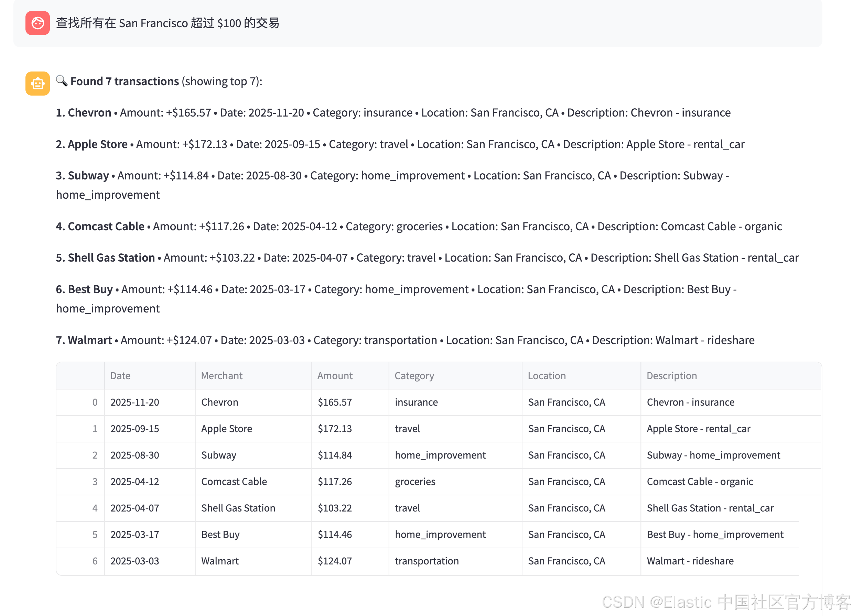Click Comcast Cable row's location cell
The width and height of the screenshot is (853, 616).
[x=582, y=482]
